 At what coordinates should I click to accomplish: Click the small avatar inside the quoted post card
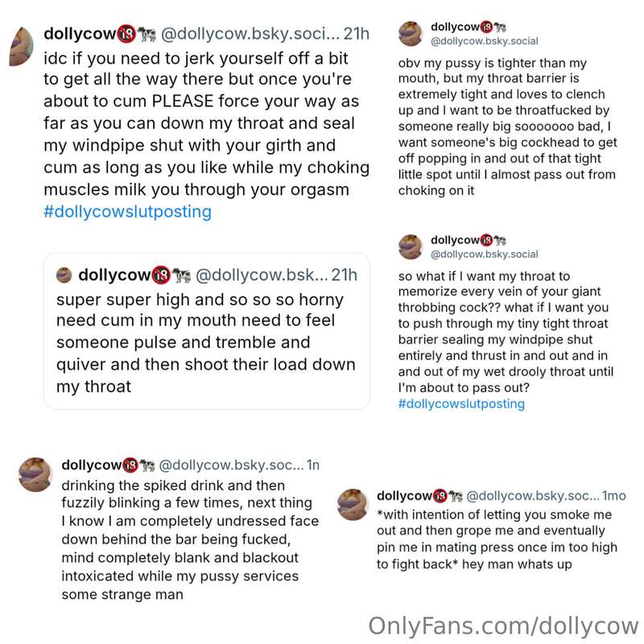pyautogui.click(x=64, y=275)
